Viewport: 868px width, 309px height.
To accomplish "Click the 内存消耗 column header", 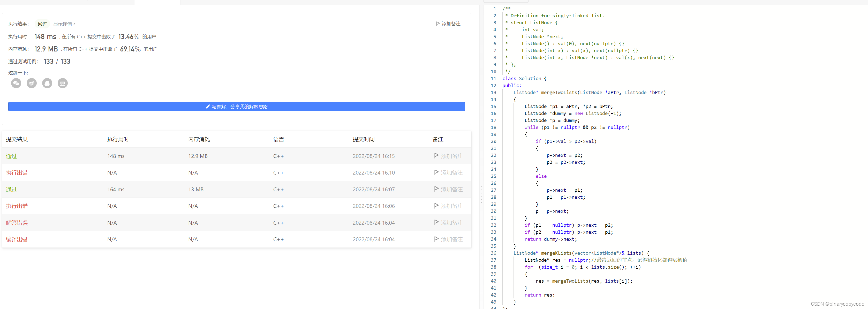I will pyautogui.click(x=199, y=139).
